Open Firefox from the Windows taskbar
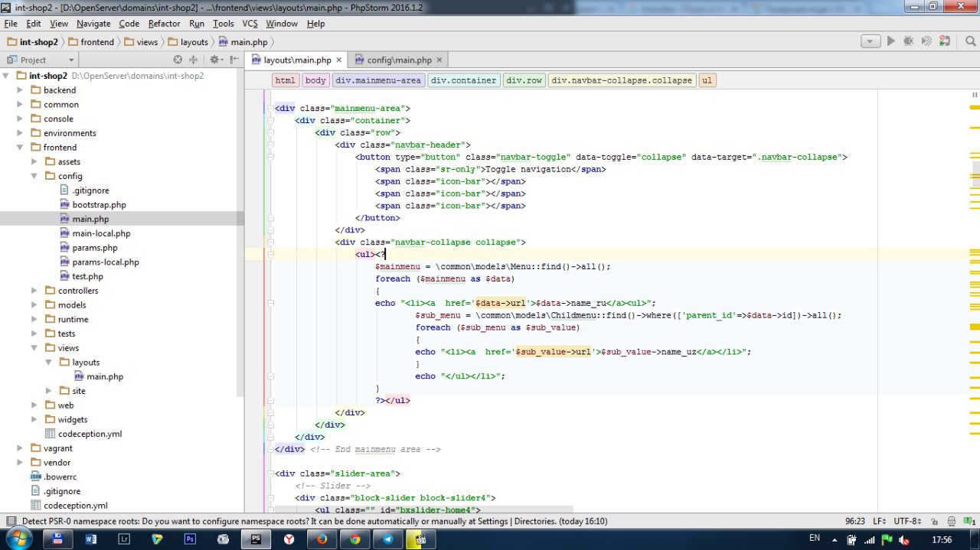 point(322,539)
